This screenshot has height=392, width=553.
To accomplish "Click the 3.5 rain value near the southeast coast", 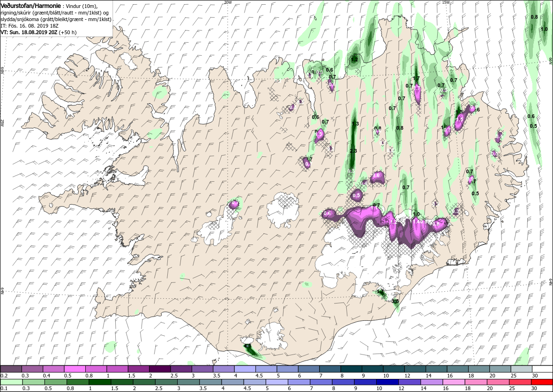I will pyautogui.click(x=396, y=301).
